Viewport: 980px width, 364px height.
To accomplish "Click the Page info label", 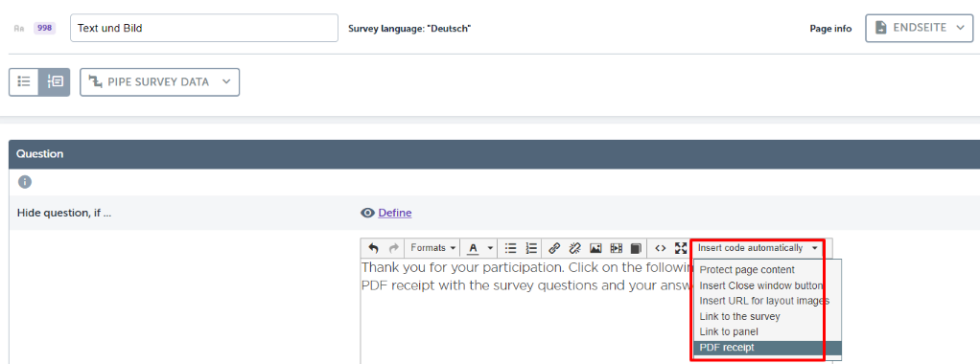I will click(x=830, y=29).
